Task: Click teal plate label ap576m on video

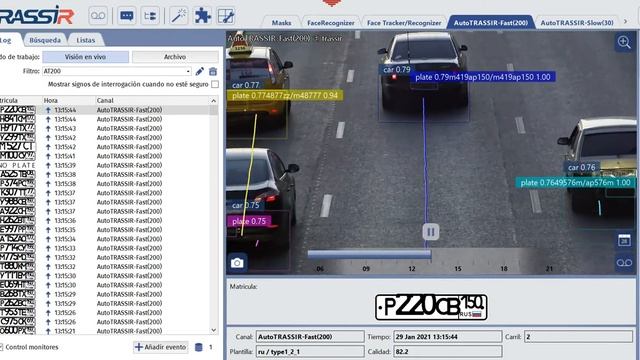Action: pos(576,182)
